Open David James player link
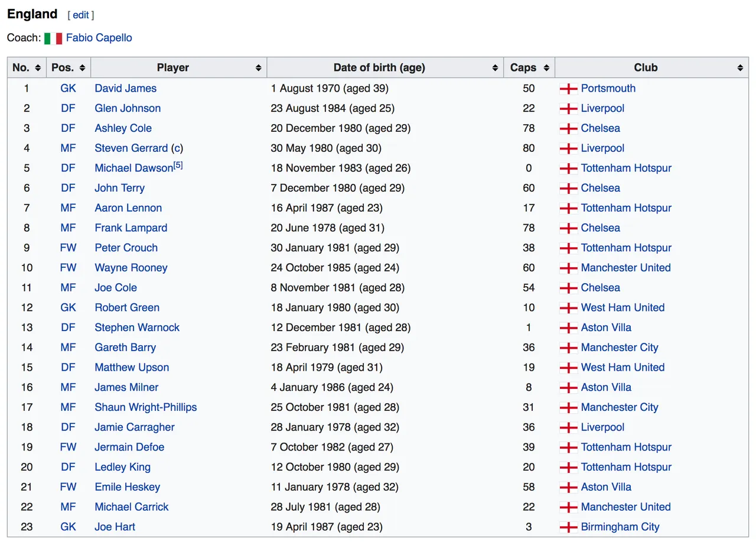 pos(126,88)
